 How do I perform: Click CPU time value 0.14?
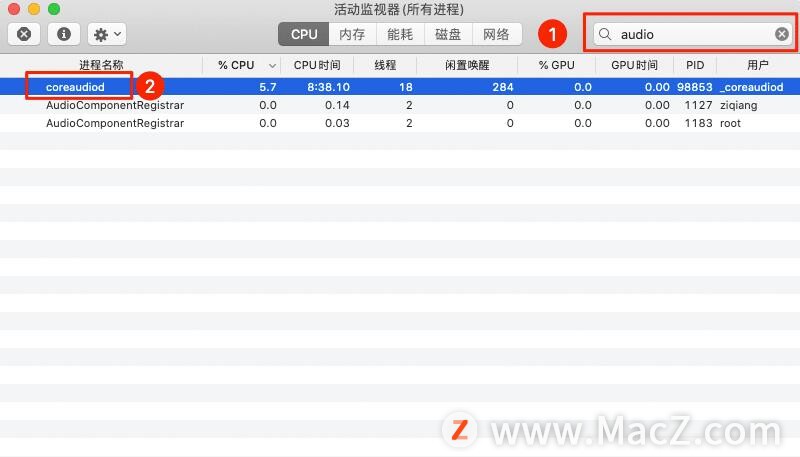(337, 105)
